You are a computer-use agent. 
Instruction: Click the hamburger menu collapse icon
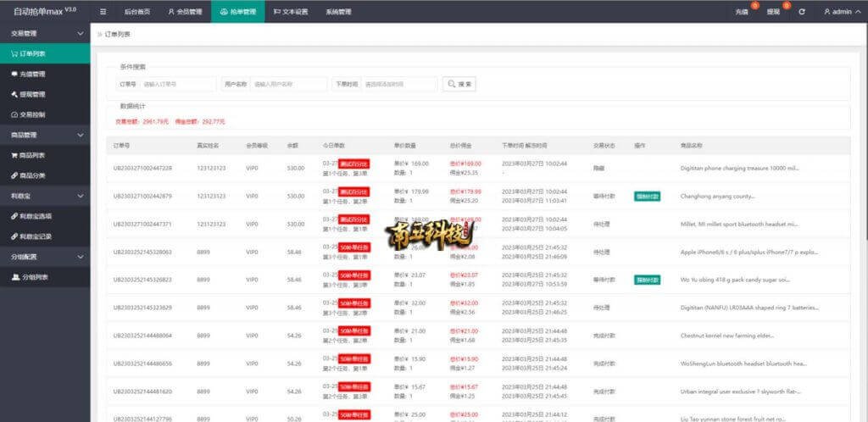click(x=103, y=12)
